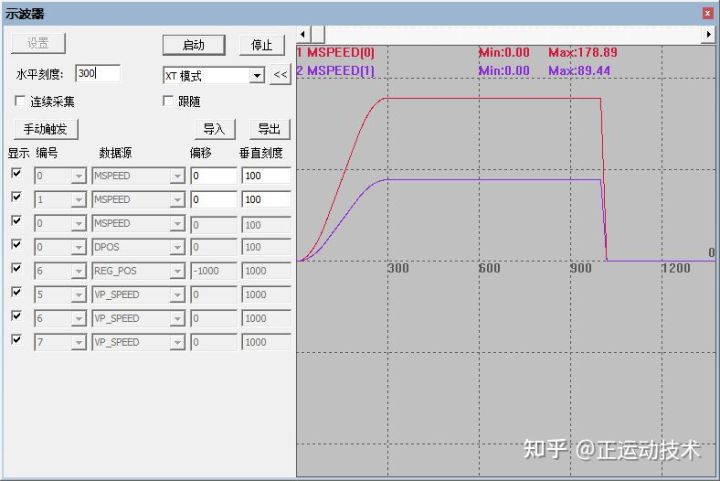Click the -1000 offset field in REG_POS row

pyautogui.click(x=214, y=271)
